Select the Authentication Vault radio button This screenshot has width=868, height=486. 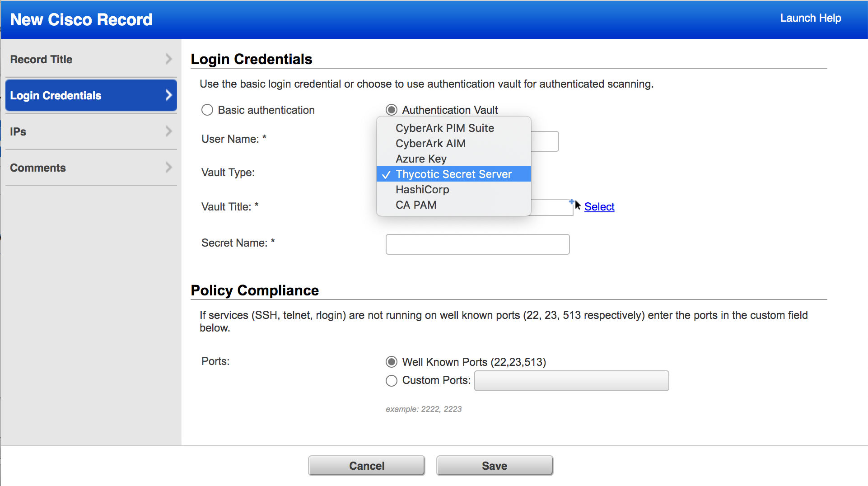point(392,110)
